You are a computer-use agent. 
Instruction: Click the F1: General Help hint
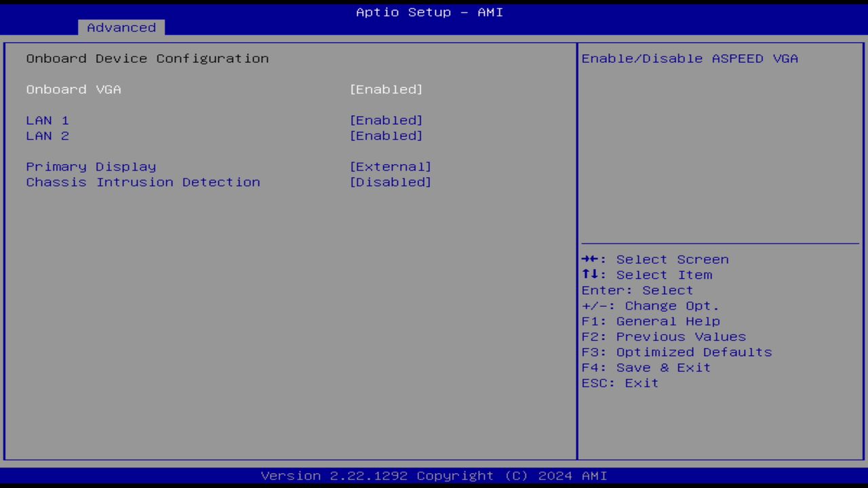(x=651, y=321)
